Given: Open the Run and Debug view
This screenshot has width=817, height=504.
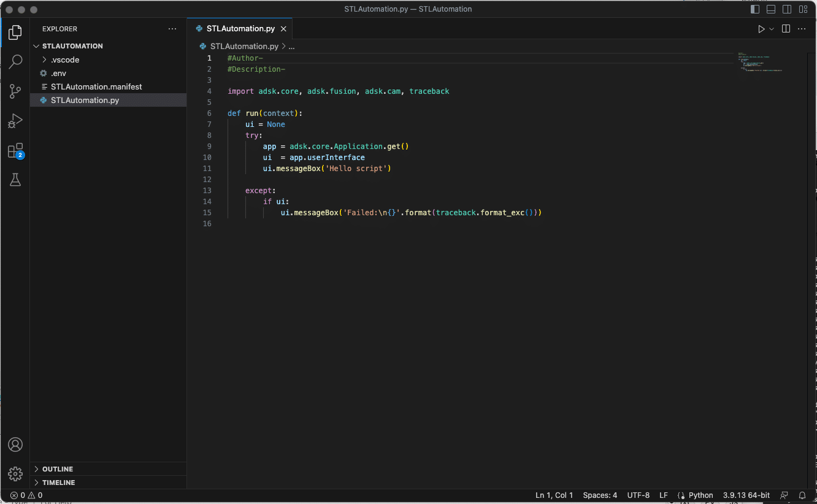Looking at the screenshot, I should (15, 121).
